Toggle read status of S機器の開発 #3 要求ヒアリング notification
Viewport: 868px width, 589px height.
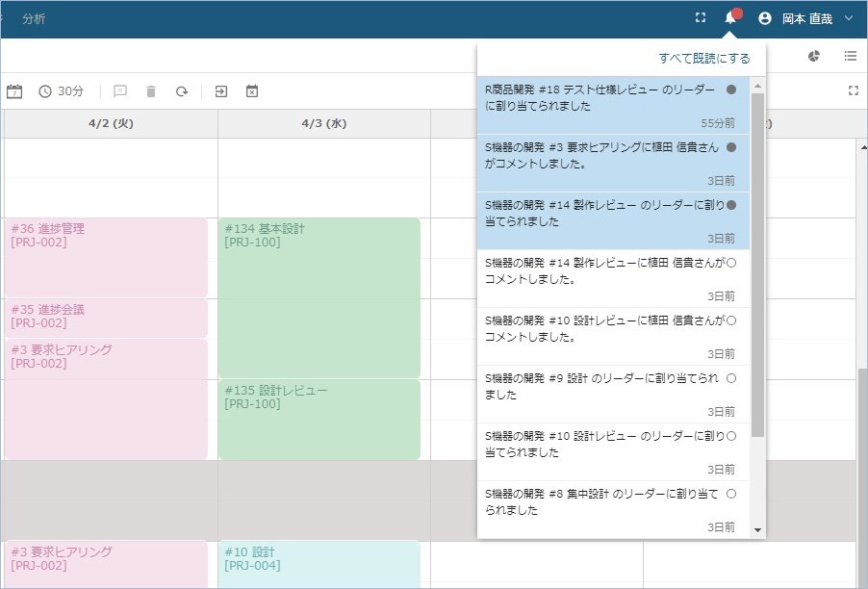731,147
